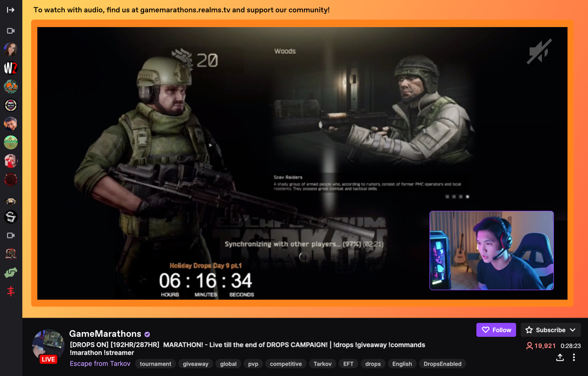Viewport: 588px width, 376px height.
Task: Open the dark red circular channel avatar
Action: pyautogui.click(x=11, y=180)
